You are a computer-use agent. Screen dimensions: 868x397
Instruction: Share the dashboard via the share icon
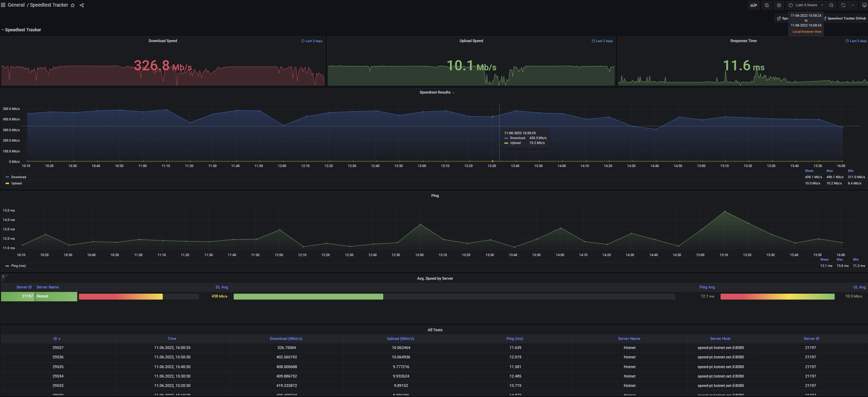click(x=82, y=5)
